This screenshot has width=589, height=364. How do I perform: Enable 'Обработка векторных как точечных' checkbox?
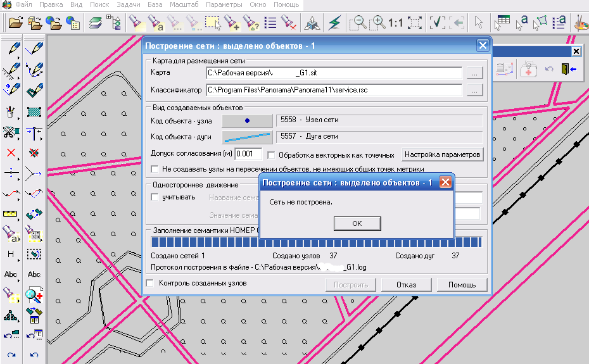click(x=271, y=155)
